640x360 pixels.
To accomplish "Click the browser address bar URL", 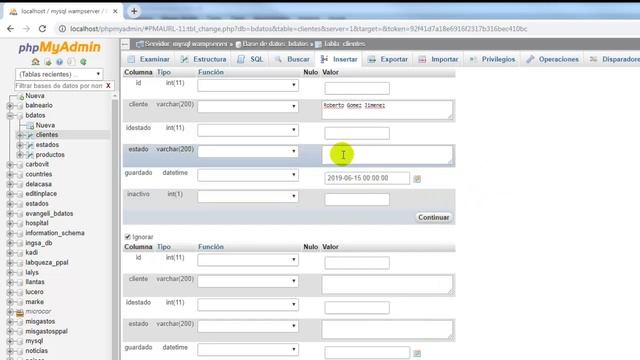I will coord(298,29).
